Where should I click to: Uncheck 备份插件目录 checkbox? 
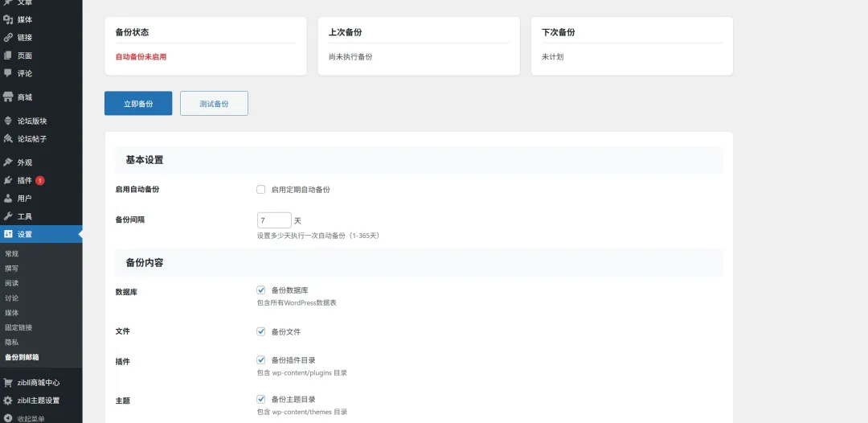[260, 360]
